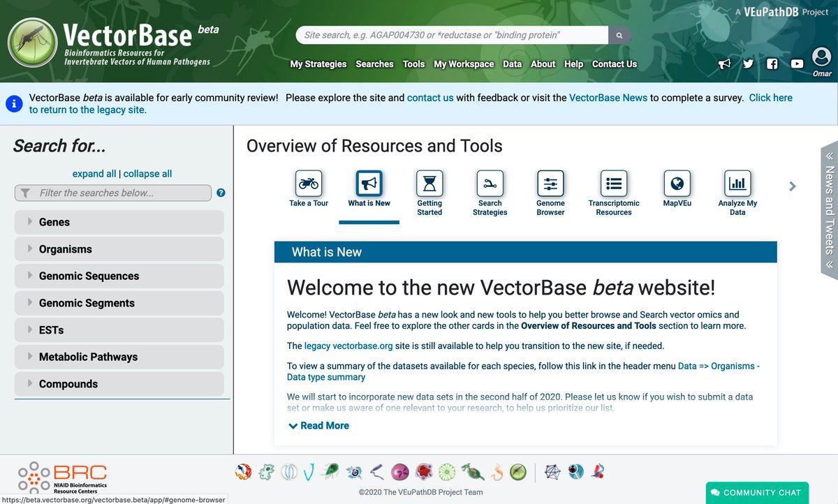Click the right chevron to show more cards

(x=792, y=186)
